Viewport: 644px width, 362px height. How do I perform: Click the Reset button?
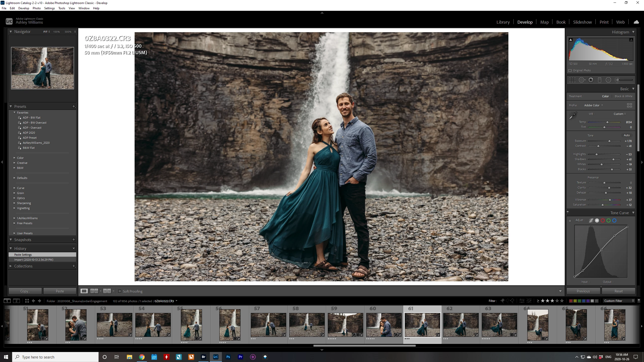[618, 291]
